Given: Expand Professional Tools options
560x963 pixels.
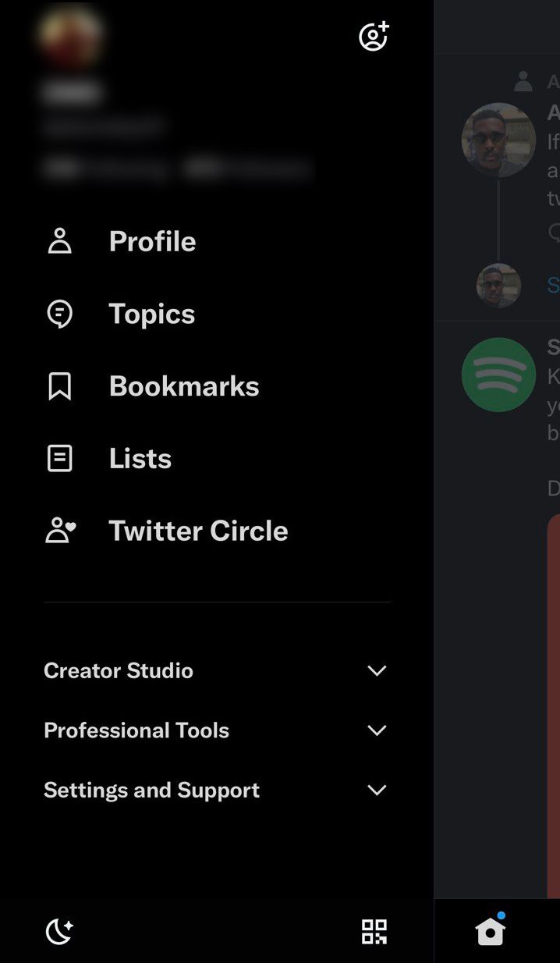Looking at the screenshot, I should tap(377, 730).
